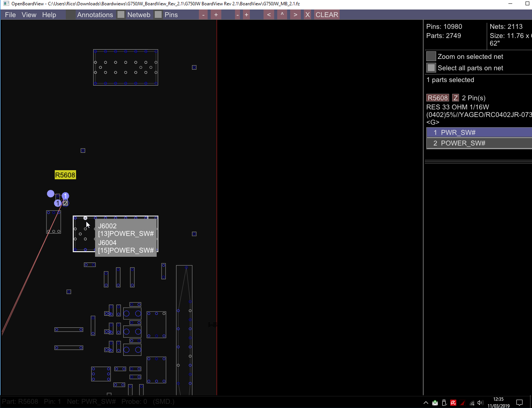Viewport: 532px width, 408px height.
Task: Click the R5608 part button in side panel
Action: pos(438,98)
